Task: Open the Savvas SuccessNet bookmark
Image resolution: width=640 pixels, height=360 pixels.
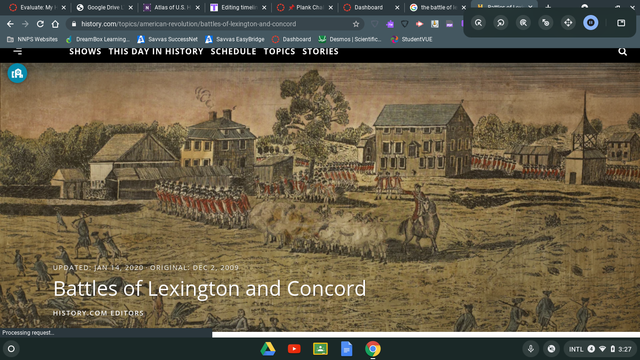Action: [x=167, y=40]
